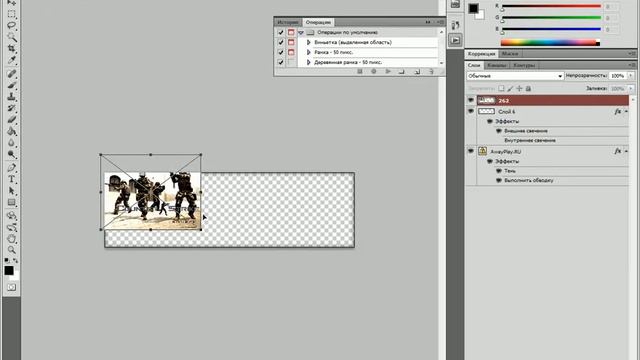The height and width of the screenshot is (360, 640).
Task: Collapse the Операции по умолчанию set
Action: [301, 32]
